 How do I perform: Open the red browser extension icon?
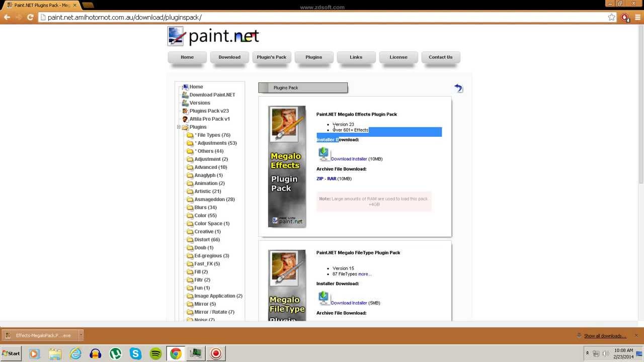click(x=625, y=17)
